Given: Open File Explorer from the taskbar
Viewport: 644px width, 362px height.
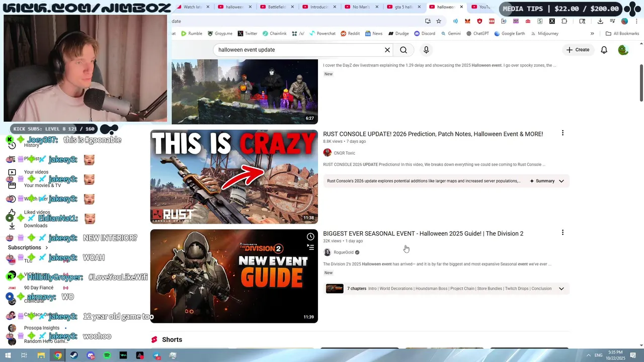Looking at the screenshot, I should pyautogui.click(x=41, y=355).
